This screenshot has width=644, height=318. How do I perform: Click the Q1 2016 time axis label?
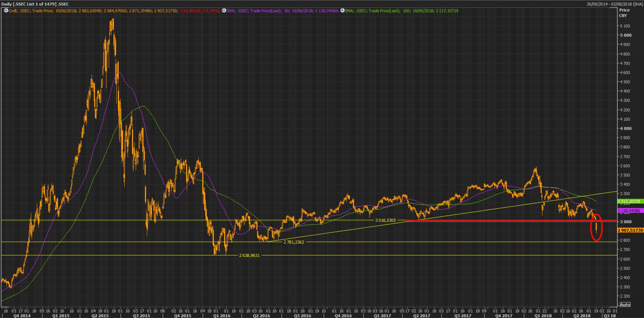pyautogui.click(x=222, y=316)
